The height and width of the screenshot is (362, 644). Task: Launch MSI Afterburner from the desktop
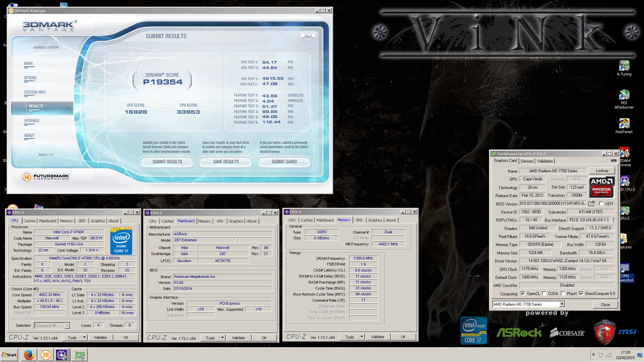point(624,100)
